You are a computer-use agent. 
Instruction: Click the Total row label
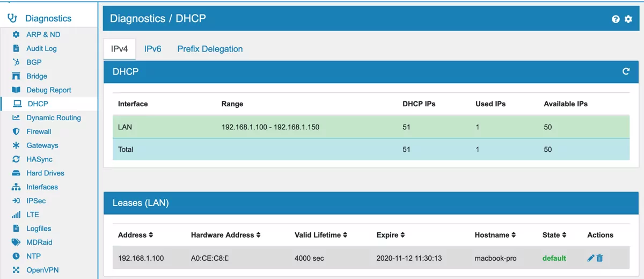[126, 149]
